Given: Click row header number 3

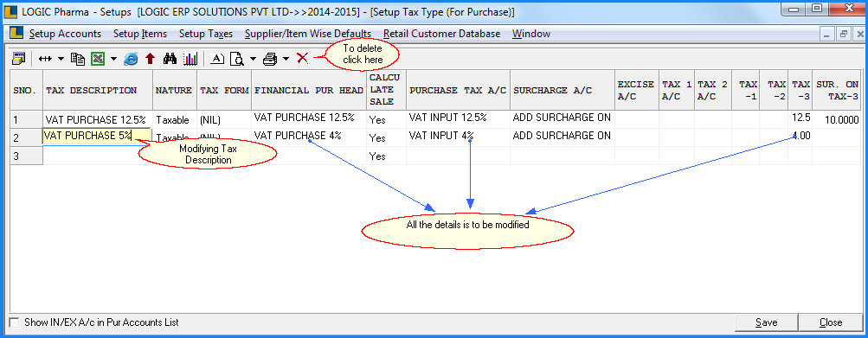Looking at the screenshot, I should (x=26, y=156).
